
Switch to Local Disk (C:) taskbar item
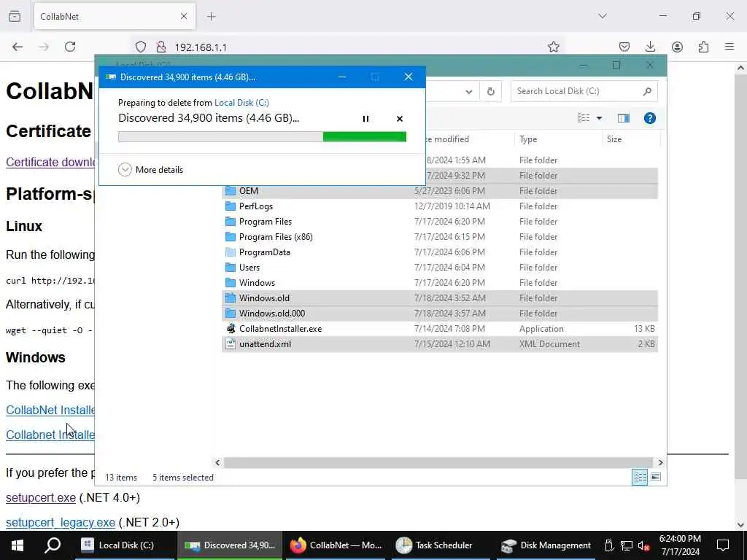click(125, 545)
